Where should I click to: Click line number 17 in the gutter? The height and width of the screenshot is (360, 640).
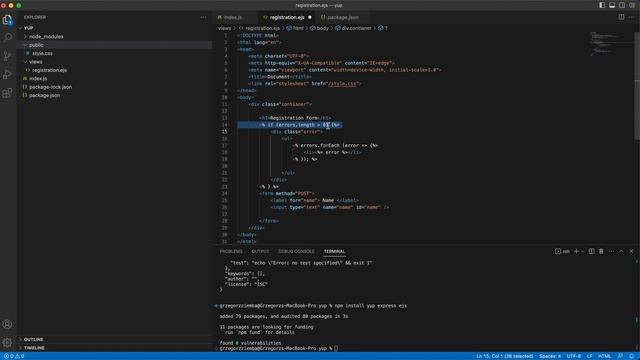click(x=224, y=146)
